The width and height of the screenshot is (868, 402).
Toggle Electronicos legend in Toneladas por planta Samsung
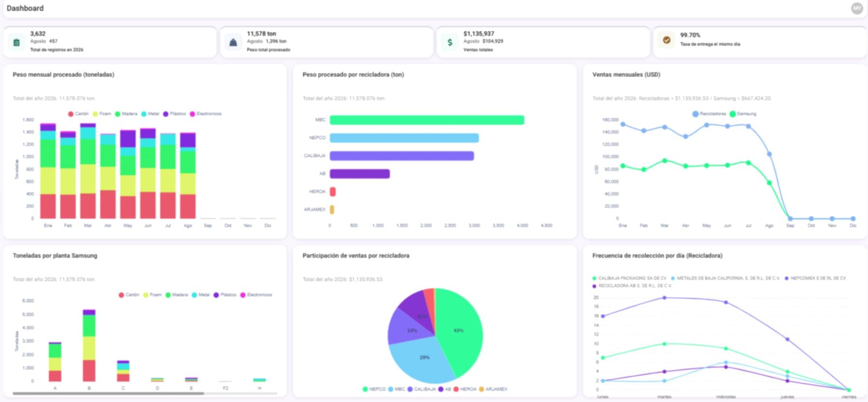[256, 295]
